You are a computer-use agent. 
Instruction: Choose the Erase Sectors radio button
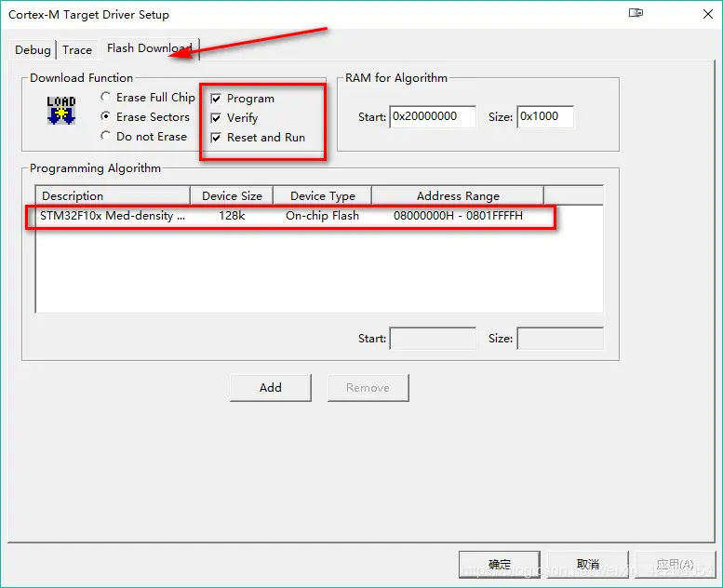[x=105, y=116]
